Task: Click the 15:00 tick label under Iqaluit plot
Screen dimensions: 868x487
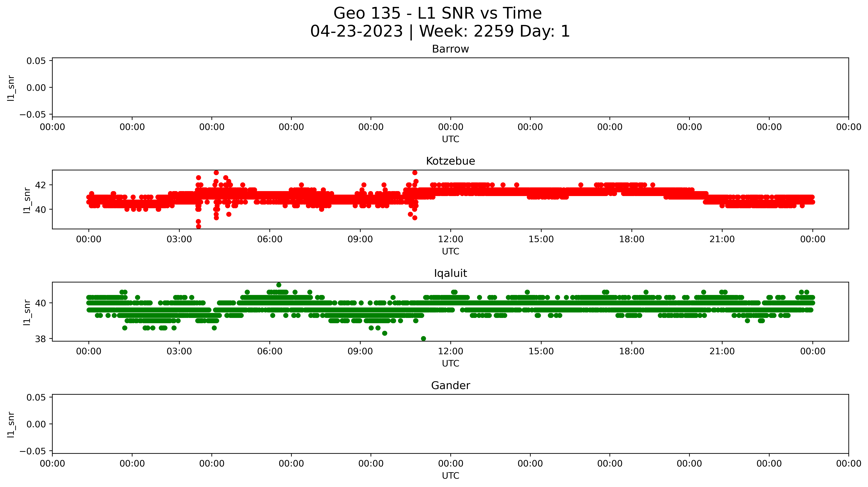Action: pyautogui.click(x=541, y=351)
